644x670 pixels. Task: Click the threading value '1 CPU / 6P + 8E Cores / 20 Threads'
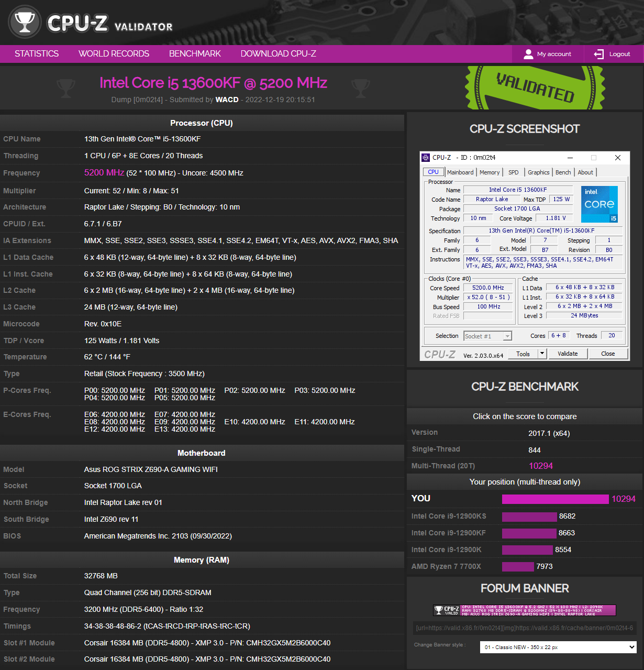click(143, 156)
